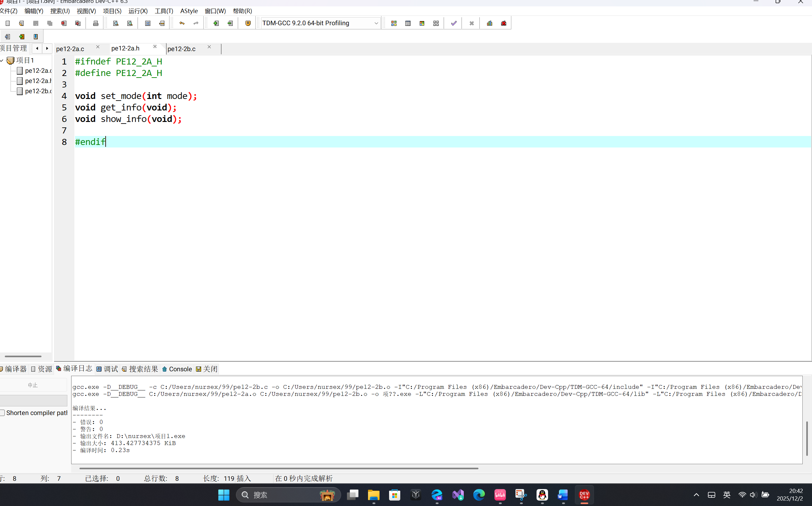Click the Debug red bug icon
Viewport: 812px width, 506px height.
504,23
